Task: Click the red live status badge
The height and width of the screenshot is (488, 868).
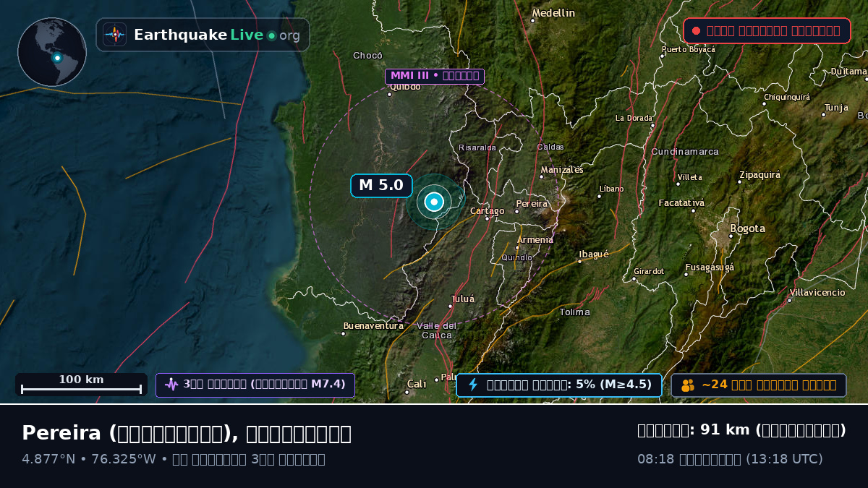Action: (767, 30)
